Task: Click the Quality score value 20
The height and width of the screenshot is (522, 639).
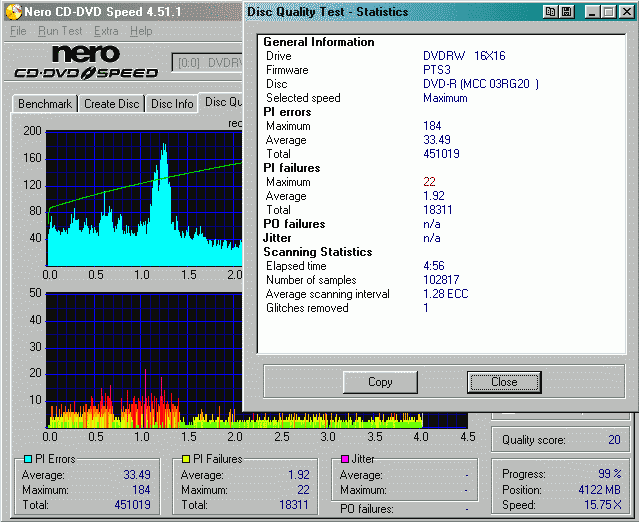Action: pos(614,440)
